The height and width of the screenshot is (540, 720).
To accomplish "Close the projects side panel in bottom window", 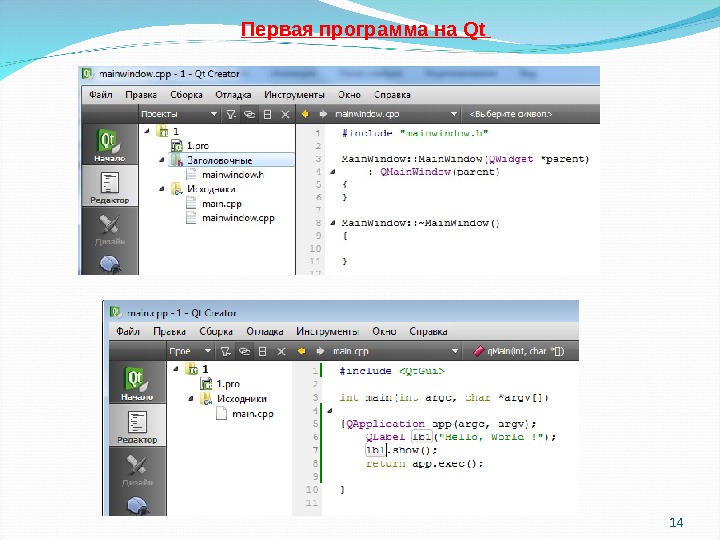I will (x=281, y=351).
